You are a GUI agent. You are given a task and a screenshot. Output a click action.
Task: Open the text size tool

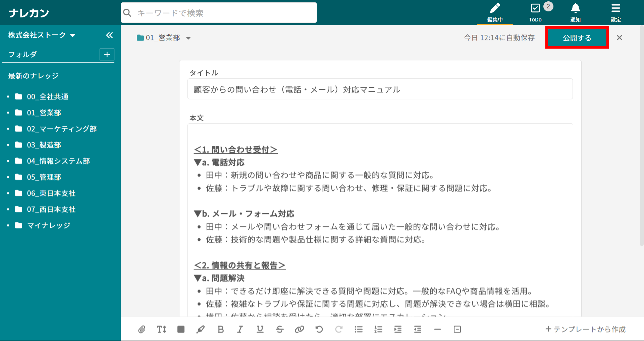coord(161,330)
